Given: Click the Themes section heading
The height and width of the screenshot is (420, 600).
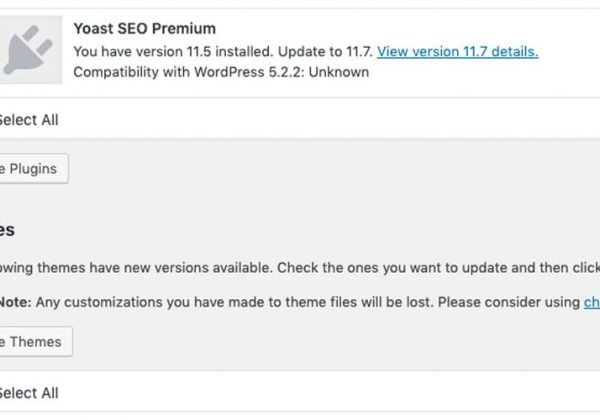Looking at the screenshot, I should coord(7,230).
